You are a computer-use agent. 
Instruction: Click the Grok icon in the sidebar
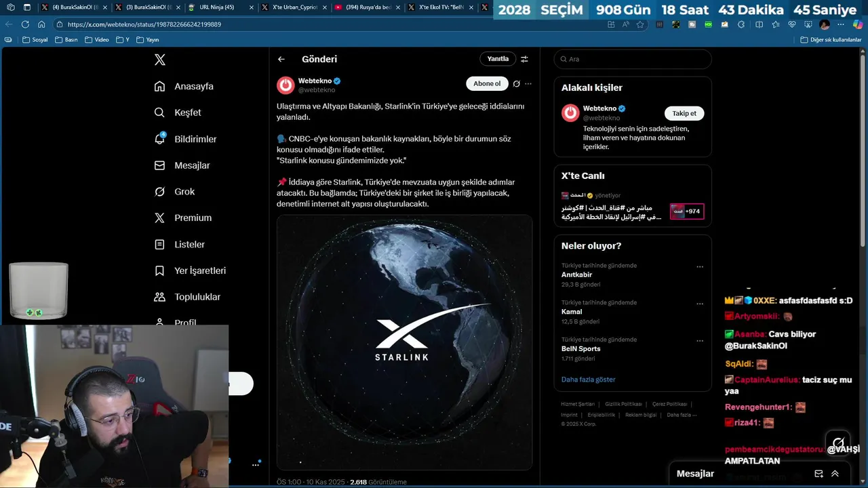(x=159, y=192)
